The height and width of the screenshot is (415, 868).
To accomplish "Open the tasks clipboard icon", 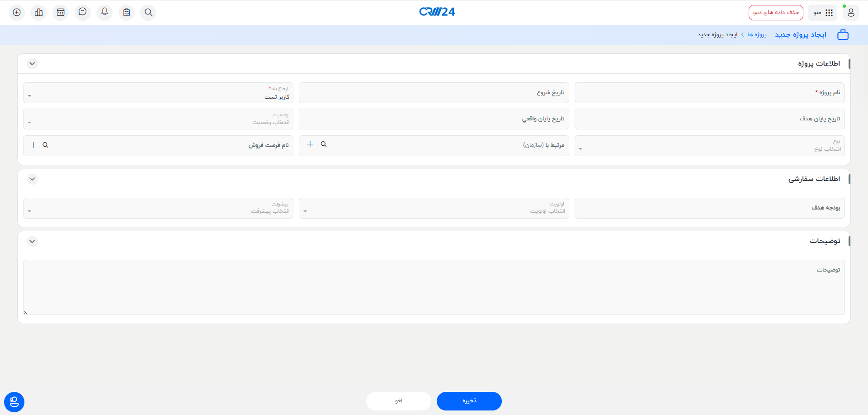I will coord(127,12).
